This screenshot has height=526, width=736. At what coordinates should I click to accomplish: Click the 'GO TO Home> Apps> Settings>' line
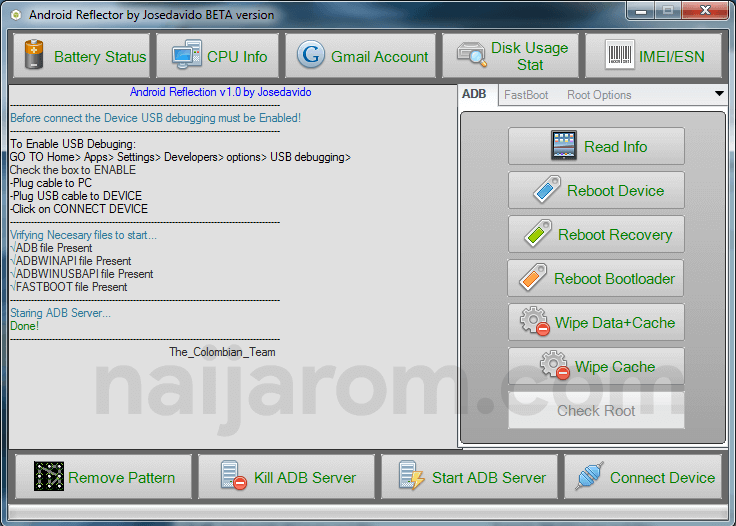click(180, 157)
